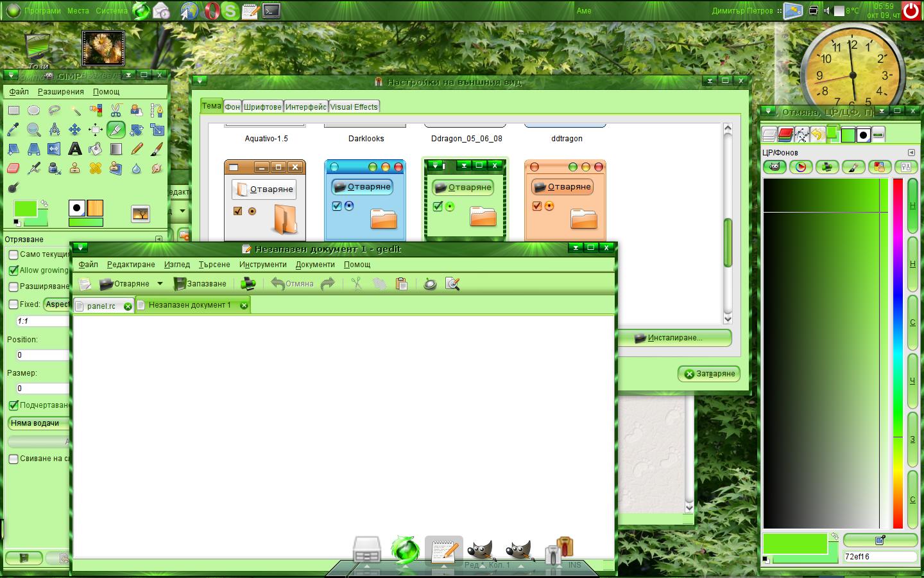
Task: Select the Flip tool in GIMP toolbox
Action: point(55,149)
